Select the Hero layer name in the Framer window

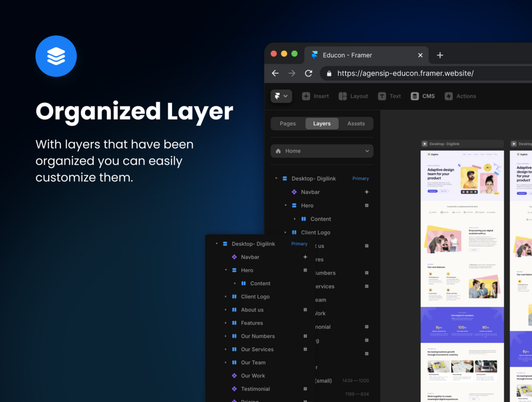point(308,206)
